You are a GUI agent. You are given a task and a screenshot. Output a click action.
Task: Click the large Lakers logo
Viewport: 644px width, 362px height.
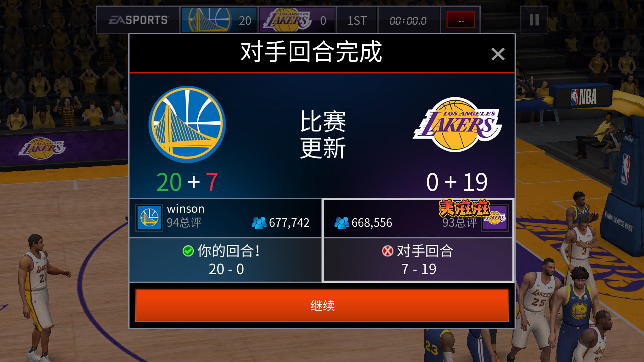click(457, 124)
